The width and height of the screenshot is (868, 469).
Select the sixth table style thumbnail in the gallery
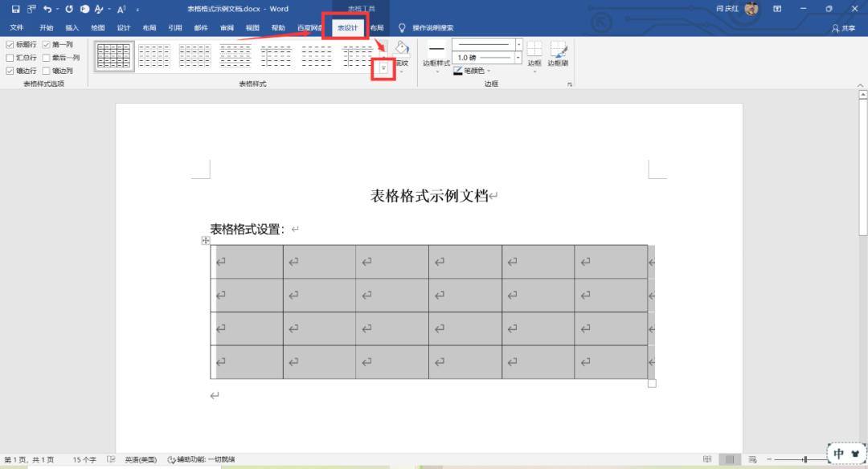[316, 56]
